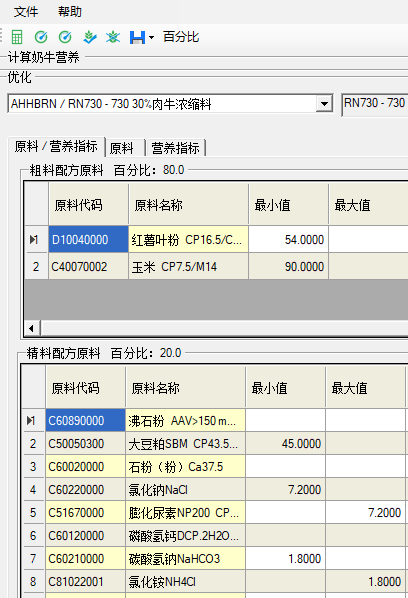The width and height of the screenshot is (408, 598).
Task: Select cell C60210000
Action: [85, 559]
